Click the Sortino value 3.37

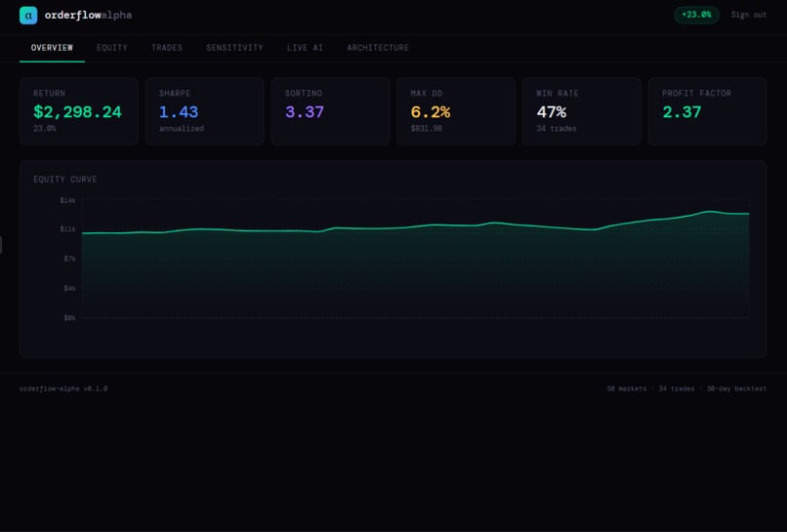(x=305, y=112)
